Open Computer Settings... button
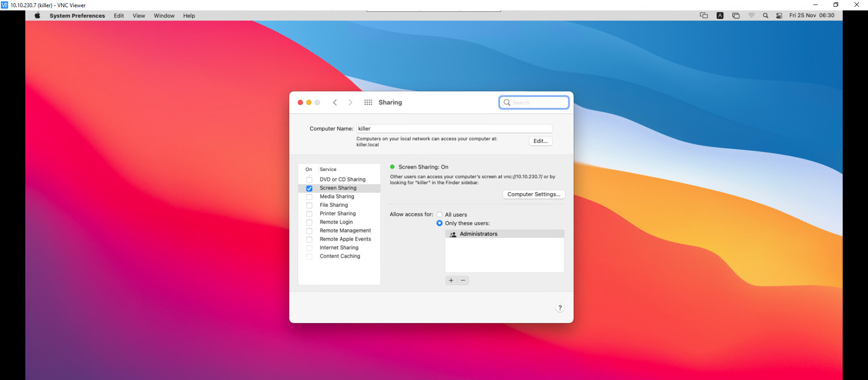 534,194
